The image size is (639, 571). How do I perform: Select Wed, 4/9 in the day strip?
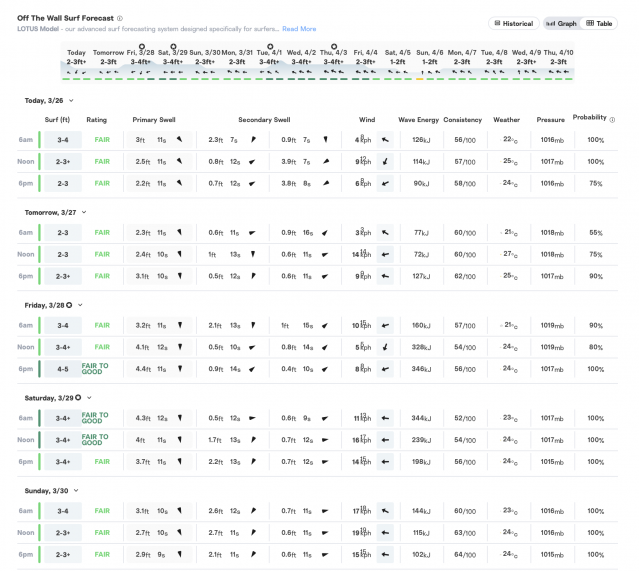(x=526, y=63)
